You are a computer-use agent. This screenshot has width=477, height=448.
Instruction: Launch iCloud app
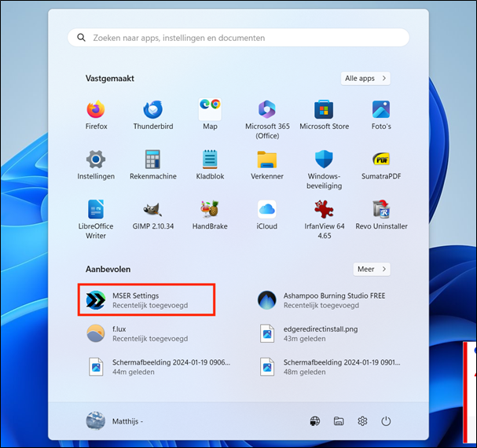coord(267,215)
